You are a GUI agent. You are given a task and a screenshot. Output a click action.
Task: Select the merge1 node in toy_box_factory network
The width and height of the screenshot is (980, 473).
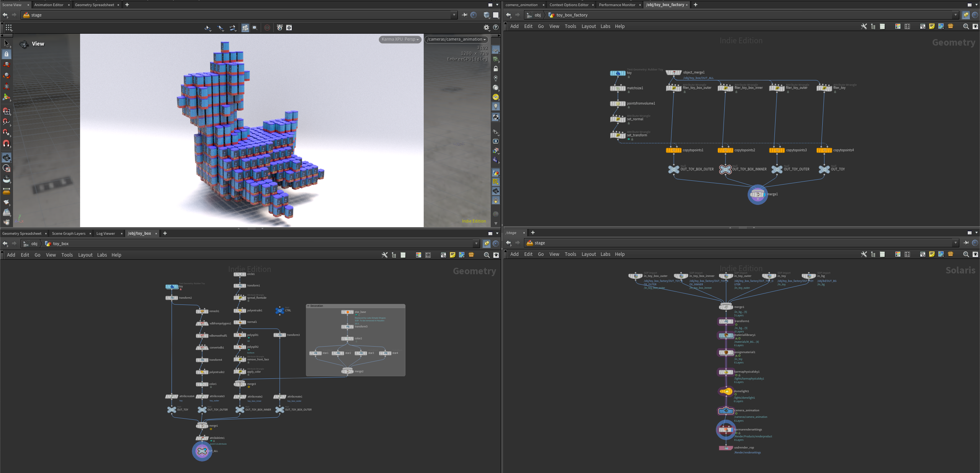[757, 195]
